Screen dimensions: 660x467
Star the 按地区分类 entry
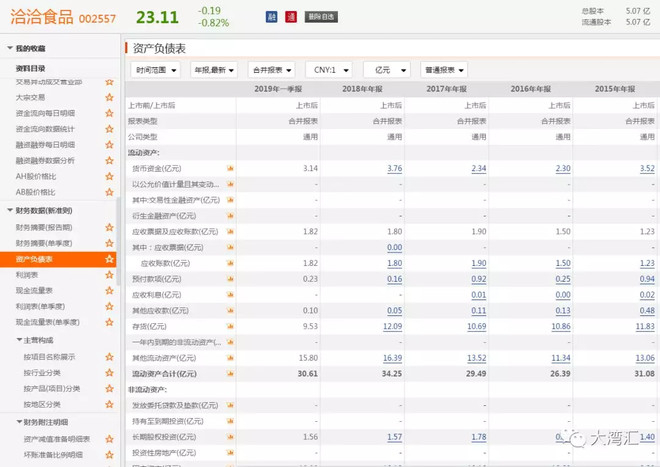coord(109,404)
